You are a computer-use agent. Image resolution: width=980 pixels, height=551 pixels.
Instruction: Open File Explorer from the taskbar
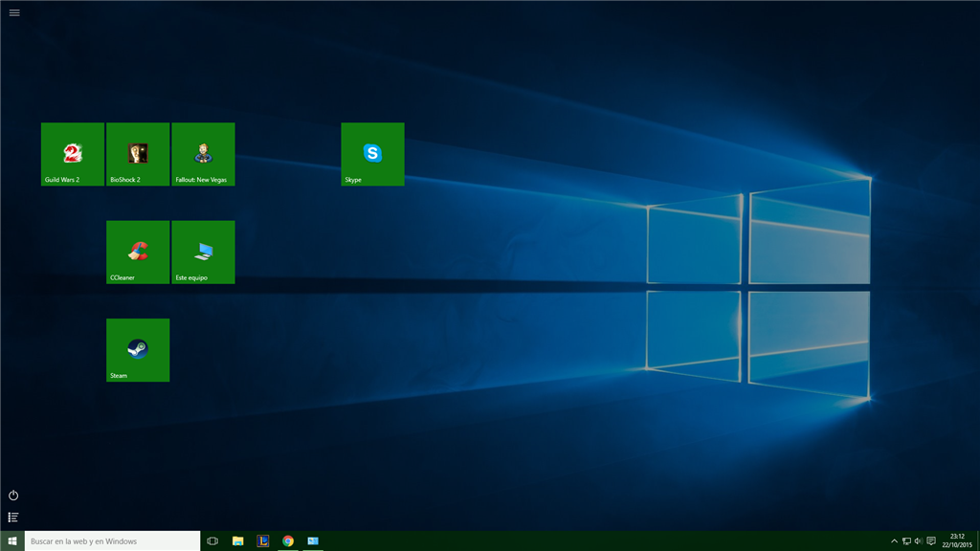237,541
